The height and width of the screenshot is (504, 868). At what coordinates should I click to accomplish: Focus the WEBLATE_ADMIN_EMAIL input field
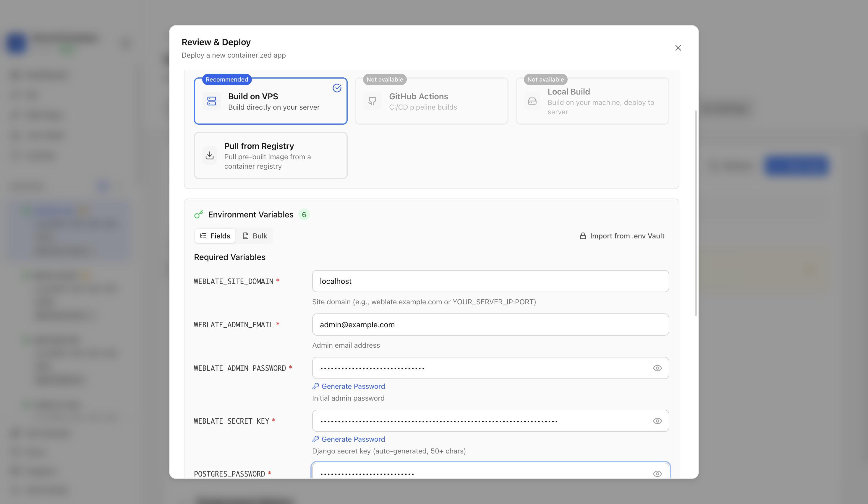point(490,325)
